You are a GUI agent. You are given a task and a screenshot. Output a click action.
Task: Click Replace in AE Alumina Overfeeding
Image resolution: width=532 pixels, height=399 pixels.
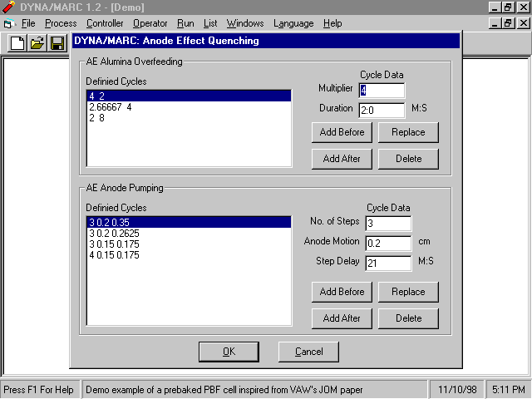point(408,132)
